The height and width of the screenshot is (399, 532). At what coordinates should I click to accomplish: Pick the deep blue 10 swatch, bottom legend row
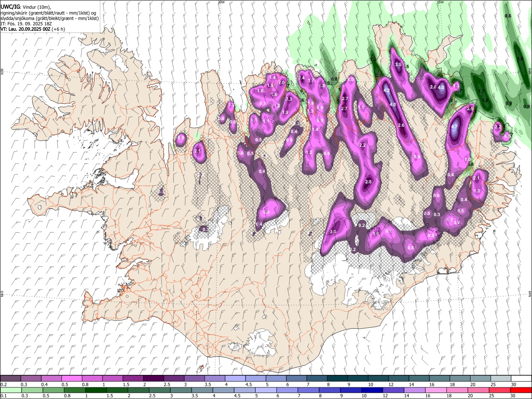(x=372, y=390)
